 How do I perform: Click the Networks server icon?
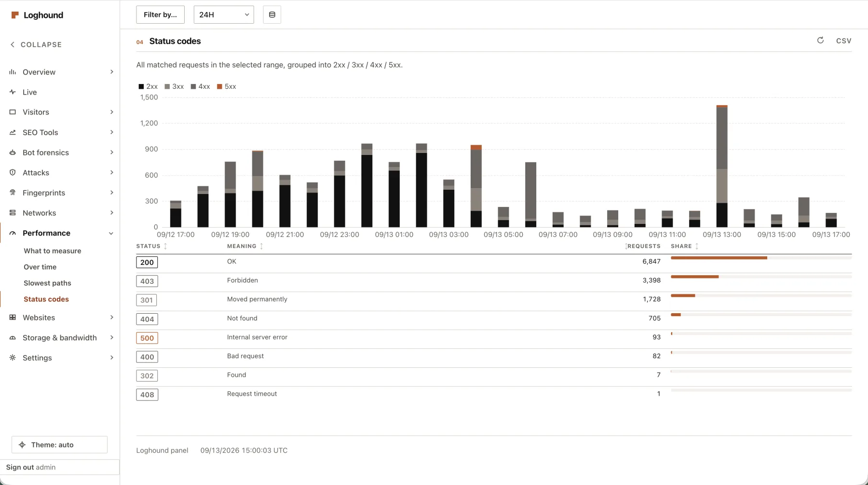[x=13, y=213]
